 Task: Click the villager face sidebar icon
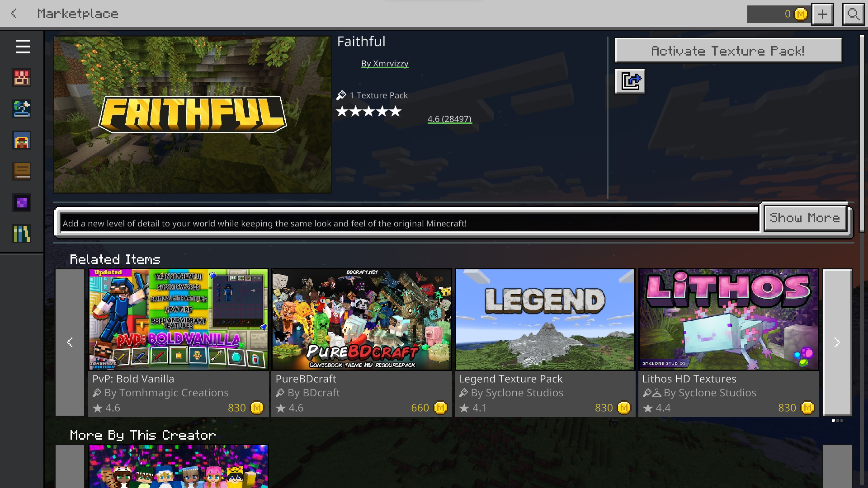tap(22, 141)
